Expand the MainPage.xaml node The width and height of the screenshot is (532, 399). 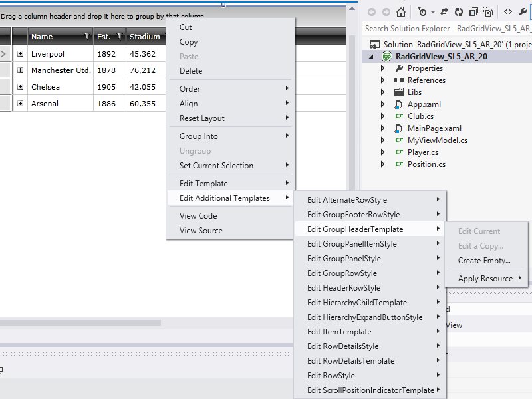[x=383, y=128]
